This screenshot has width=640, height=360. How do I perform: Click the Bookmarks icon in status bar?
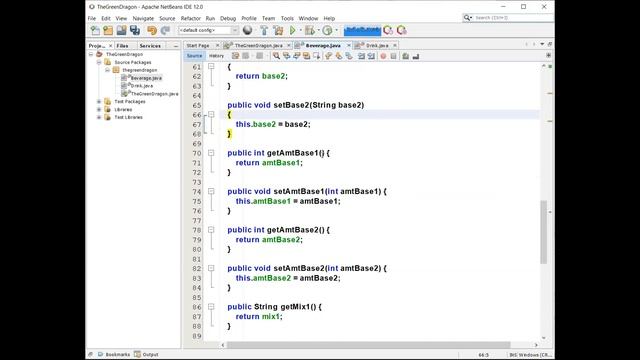(x=100, y=354)
